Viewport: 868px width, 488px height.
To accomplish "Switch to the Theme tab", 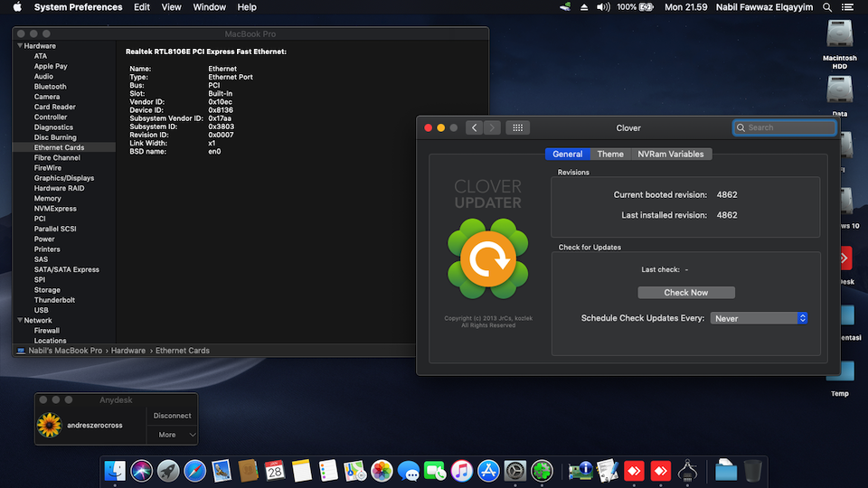I will click(610, 155).
